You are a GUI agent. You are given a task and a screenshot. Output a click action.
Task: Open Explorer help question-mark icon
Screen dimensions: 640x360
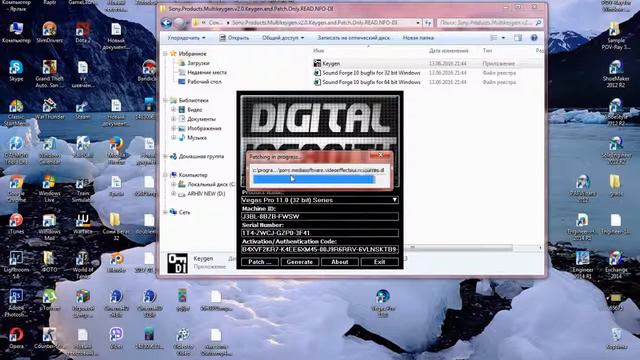coord(534,38)
